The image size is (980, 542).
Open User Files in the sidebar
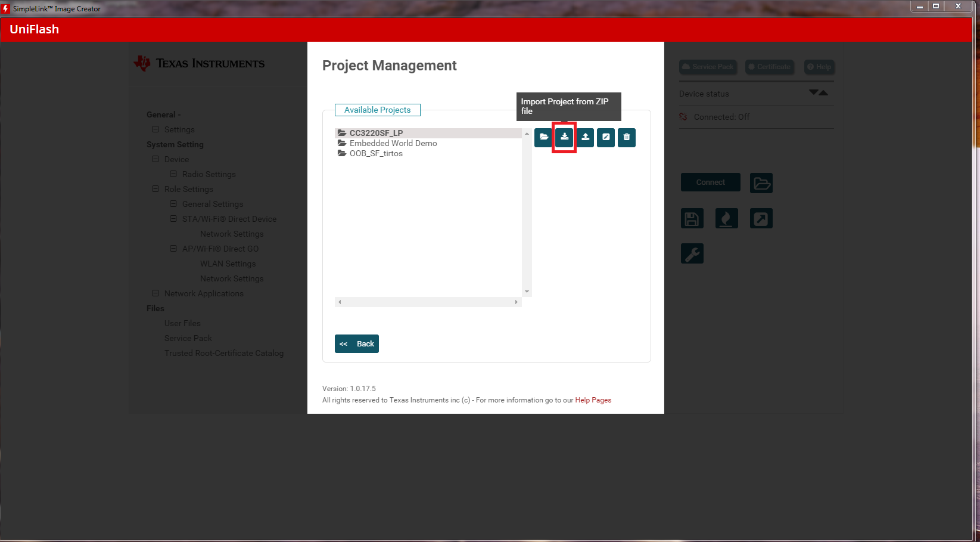182,323
